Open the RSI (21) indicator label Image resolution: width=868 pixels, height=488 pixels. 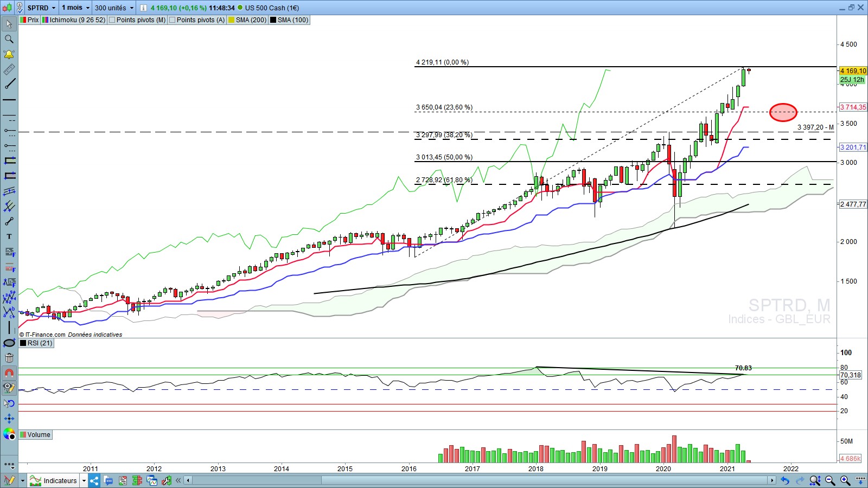pos(36,343)
